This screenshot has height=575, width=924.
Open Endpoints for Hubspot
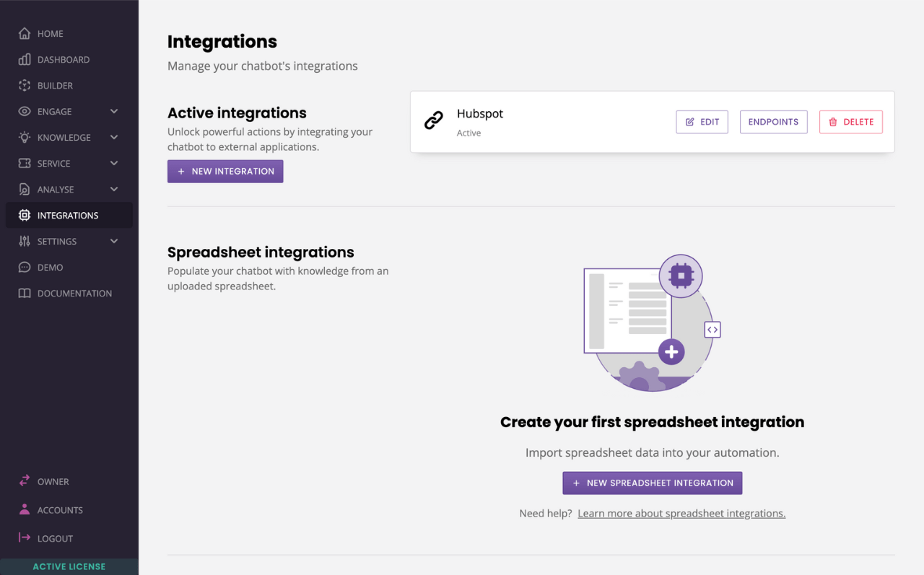click(x=773, y=121)
